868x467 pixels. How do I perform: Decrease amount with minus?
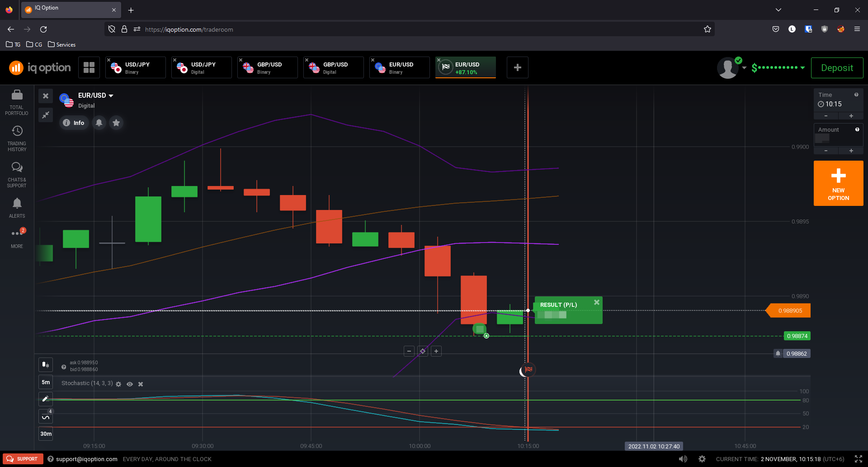(x=826, y=151)
